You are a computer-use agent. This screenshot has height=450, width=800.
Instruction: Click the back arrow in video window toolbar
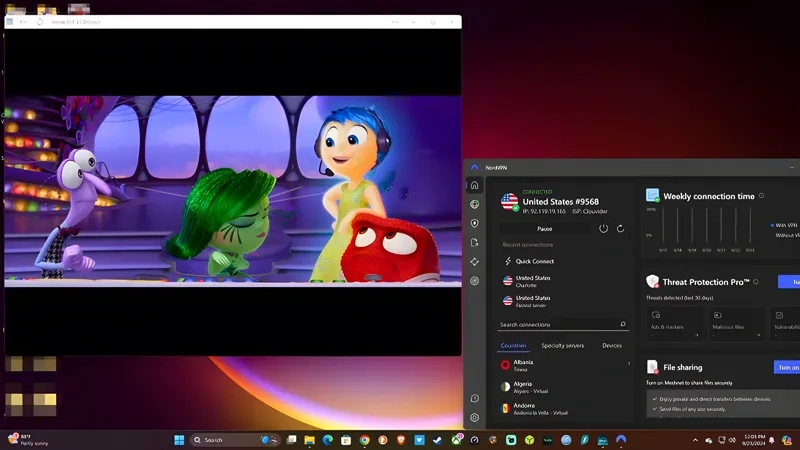pos(21,22)
